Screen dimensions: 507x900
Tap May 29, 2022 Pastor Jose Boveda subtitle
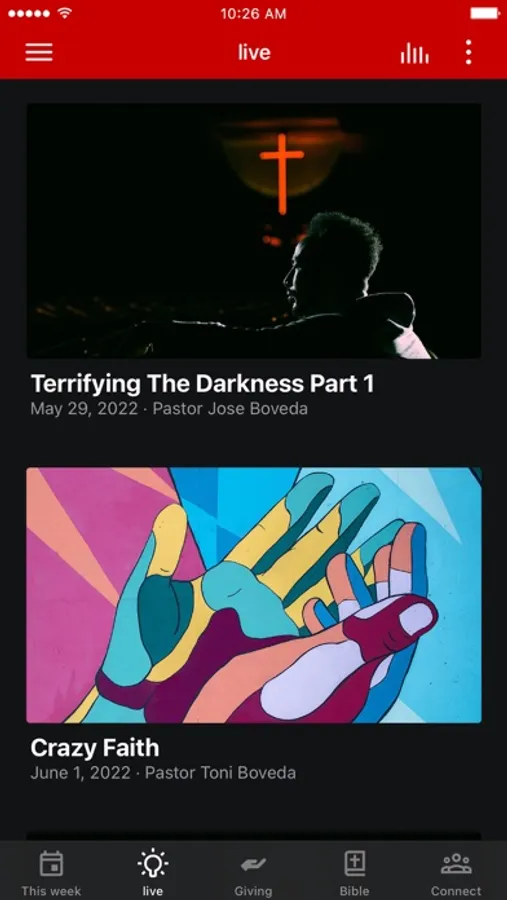click(169, 409)
